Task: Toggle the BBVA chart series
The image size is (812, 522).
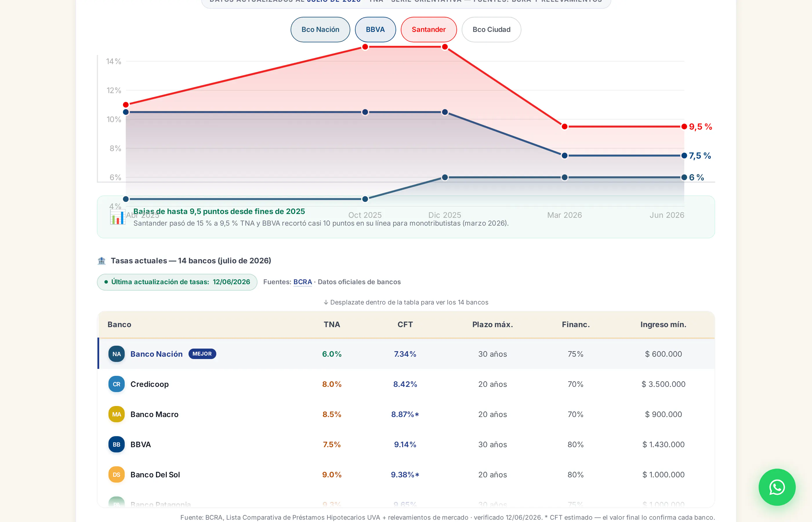Action: click(x=375, y=30)
